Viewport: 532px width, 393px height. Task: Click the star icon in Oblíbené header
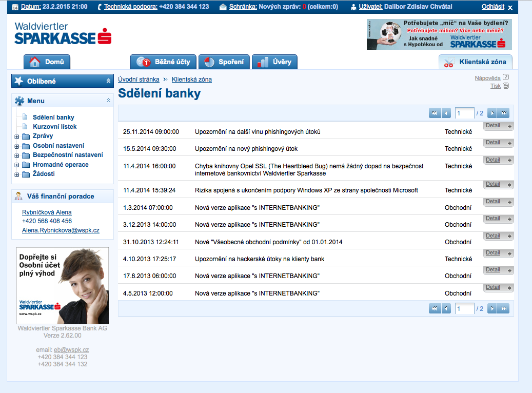click(19, 81)
